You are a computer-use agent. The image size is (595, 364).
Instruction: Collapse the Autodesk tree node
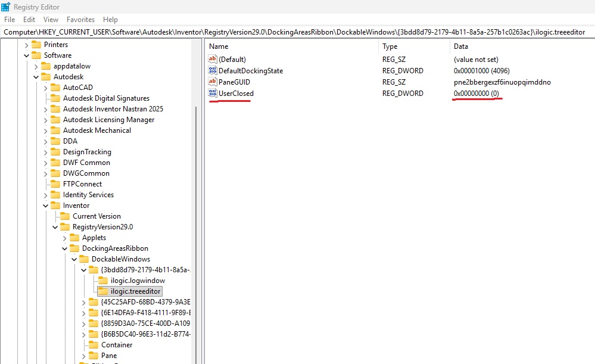(x=36, y=77)
